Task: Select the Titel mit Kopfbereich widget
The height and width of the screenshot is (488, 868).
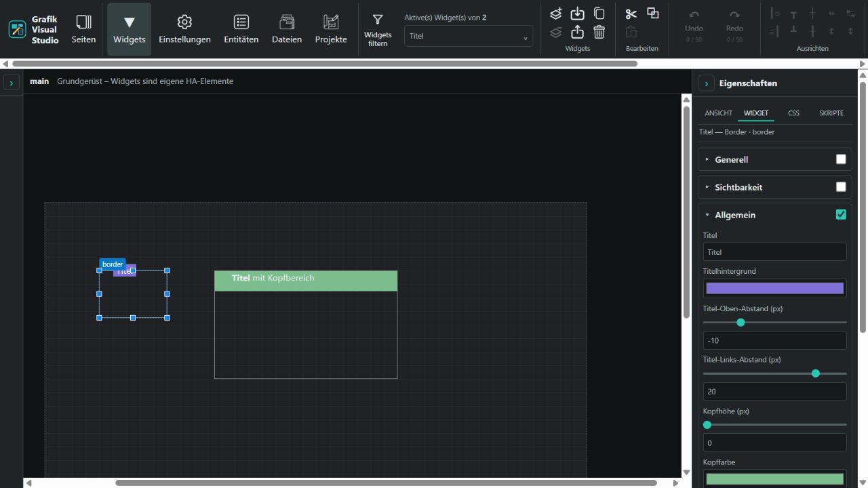Action: click(306, 325)
